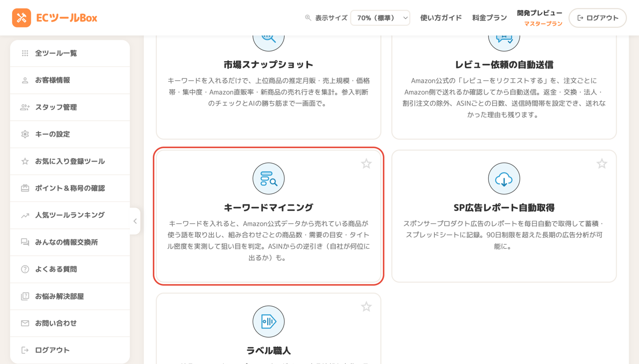The height and width of the screenshot is (364, 639).
Task: Select the キーの設定 menu item
Action: click(x=70, y=134)
